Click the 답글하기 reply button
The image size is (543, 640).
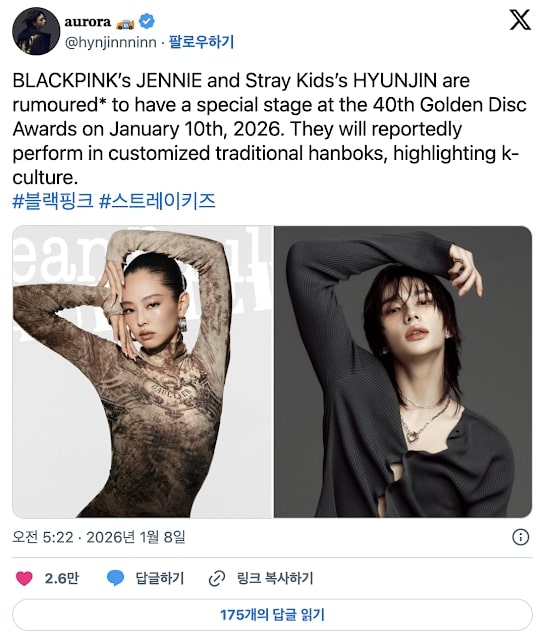tap(160, 578)
